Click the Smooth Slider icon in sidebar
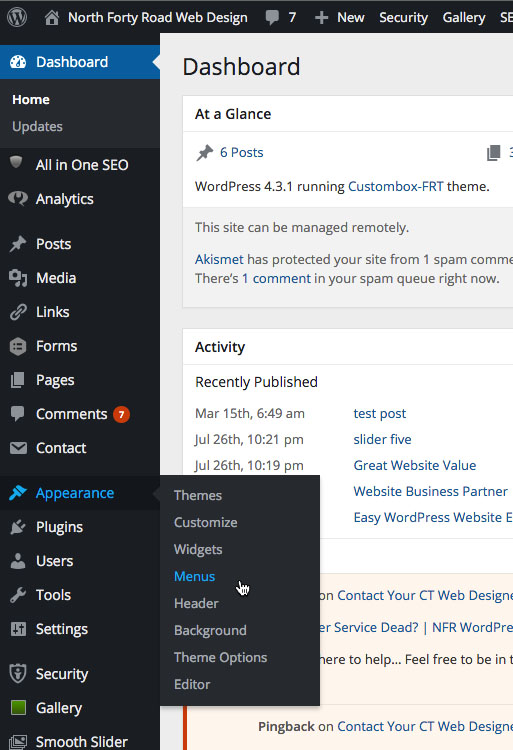513x750 pixels. pyautogui.click(x=18, y=741)
